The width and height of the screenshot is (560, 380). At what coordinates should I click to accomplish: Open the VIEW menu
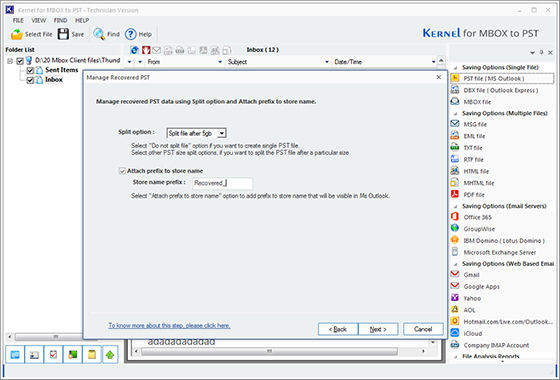(39, 20)
